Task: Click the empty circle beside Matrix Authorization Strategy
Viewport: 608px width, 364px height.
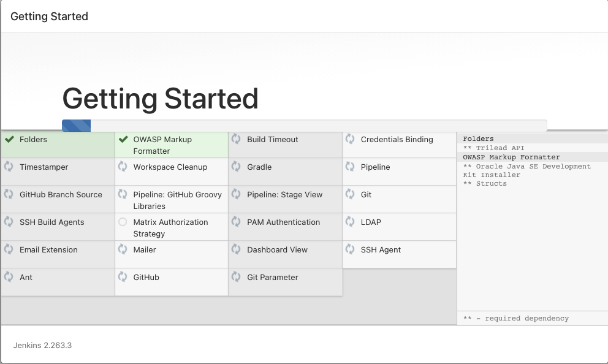Action: [123, 222]
